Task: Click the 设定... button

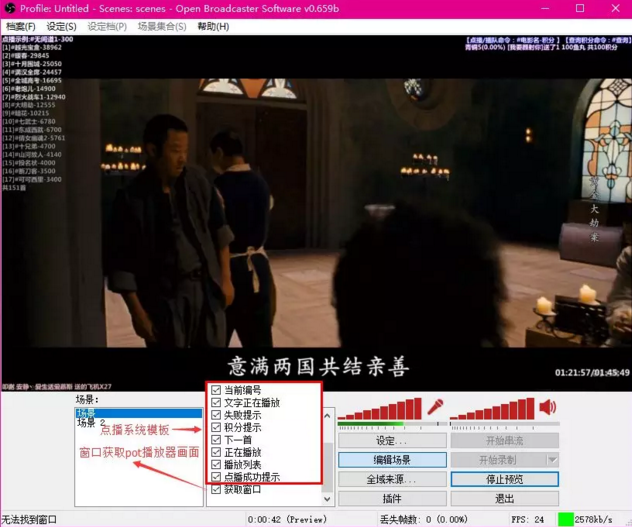Action: (392, 440)
